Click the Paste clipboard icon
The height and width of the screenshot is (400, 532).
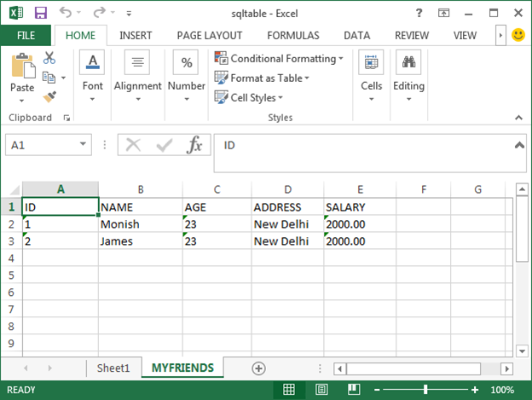pyautogui.click(x=22, y=66)
